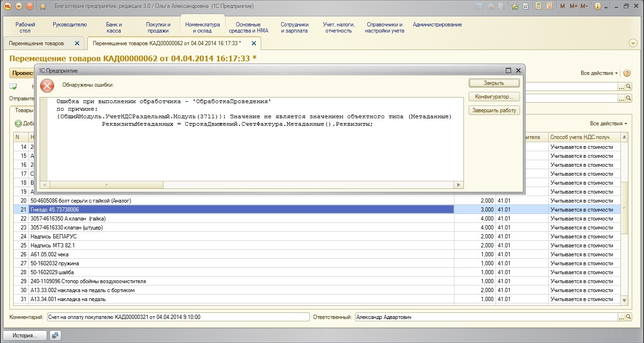Expand the upper 'Все действия' dropdown
Viewport: 644px width, 343px height.
[x=599, y=73]
